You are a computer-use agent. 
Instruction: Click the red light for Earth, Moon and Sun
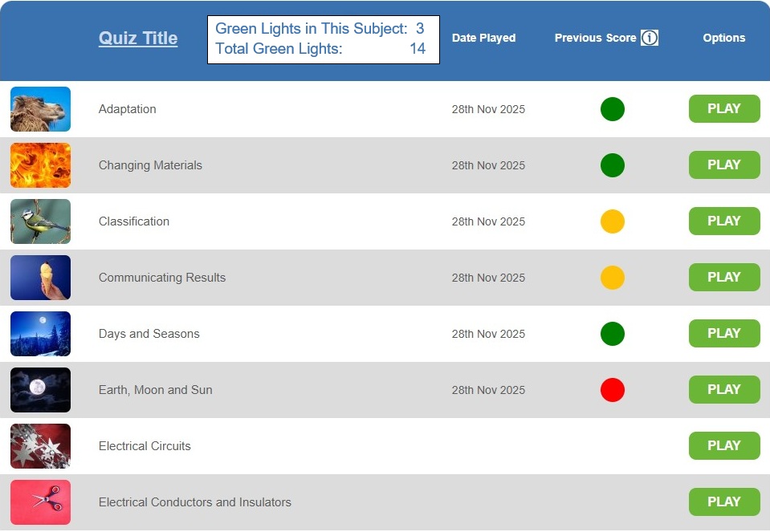click(x=613, y=389)
